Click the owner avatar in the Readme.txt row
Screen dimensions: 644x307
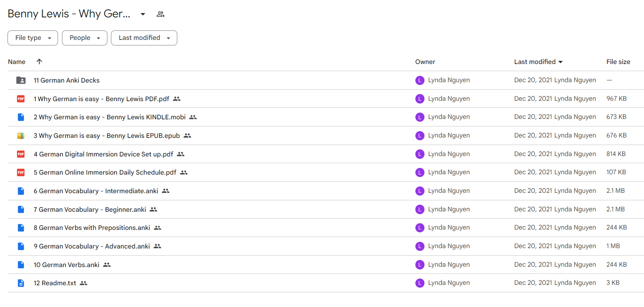click(x=420, y=283)
